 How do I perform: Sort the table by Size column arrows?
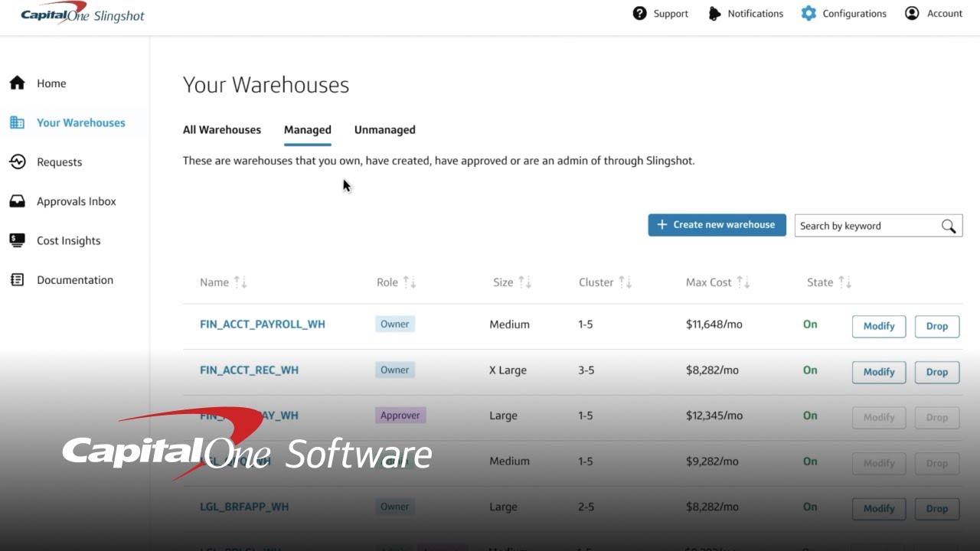tap(524, 282)
